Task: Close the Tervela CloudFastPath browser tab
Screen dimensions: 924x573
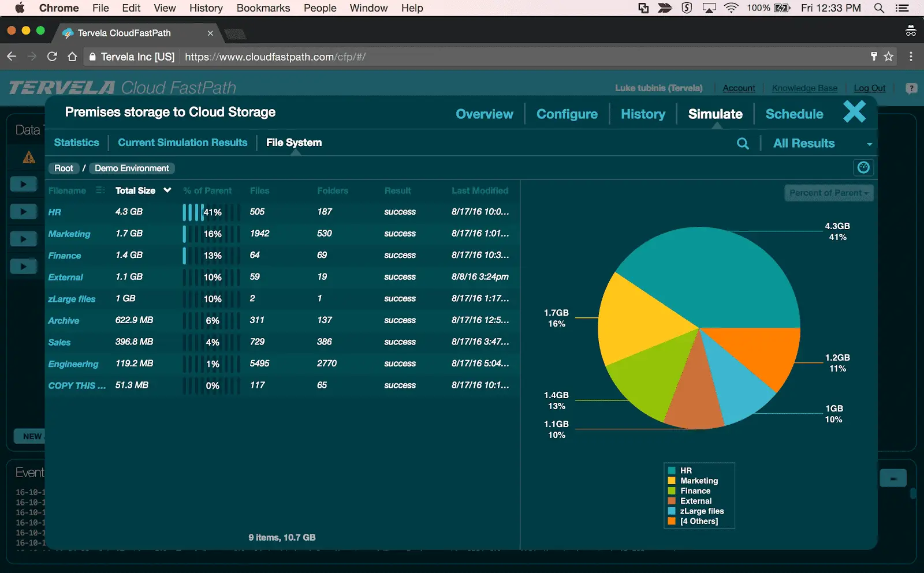Action: [210, 33]
